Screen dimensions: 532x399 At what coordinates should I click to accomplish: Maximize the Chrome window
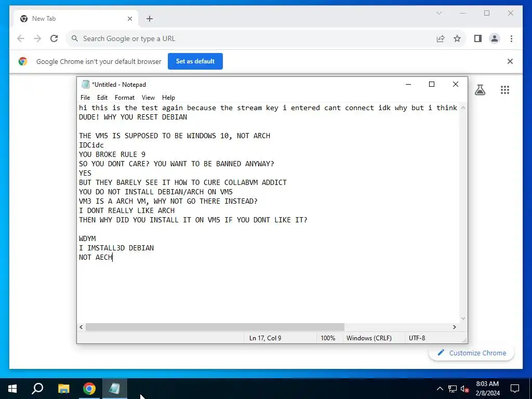click(x=486, y=13)
